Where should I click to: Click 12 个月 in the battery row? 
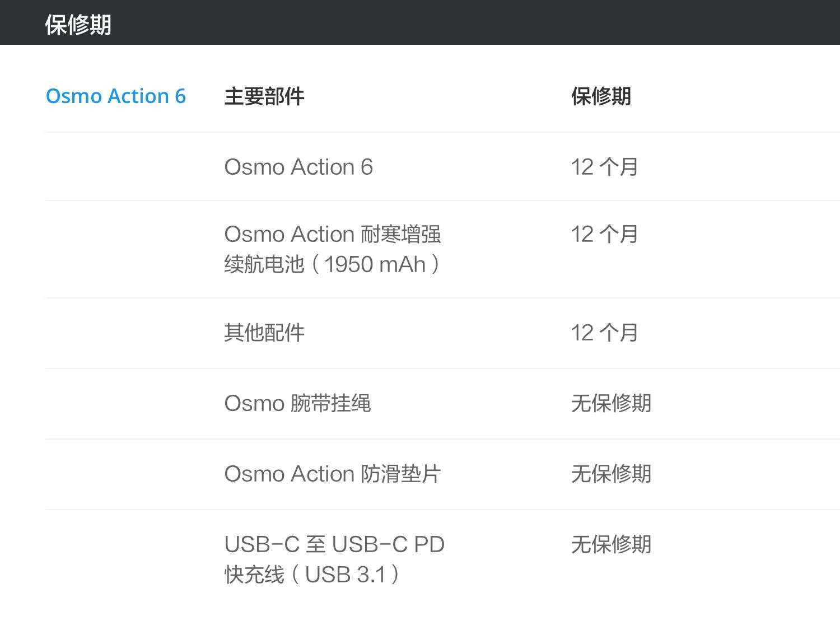pos(604,234)
